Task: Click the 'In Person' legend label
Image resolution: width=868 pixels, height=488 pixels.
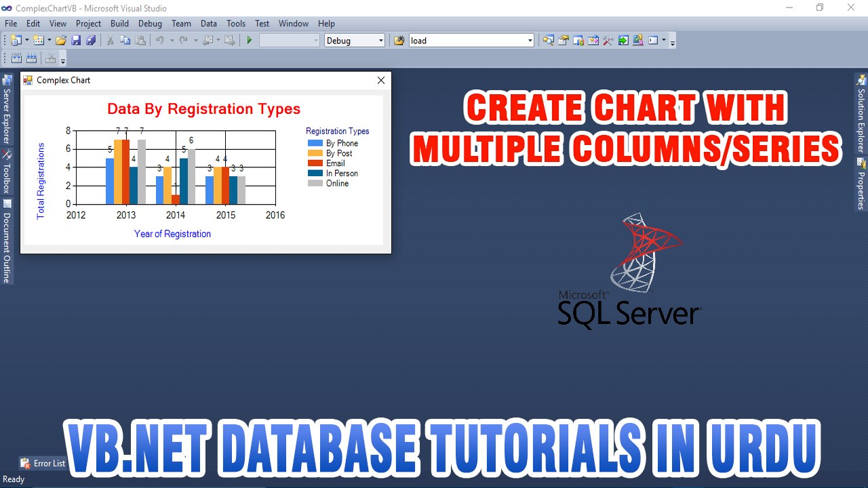Action: [342, 174]
